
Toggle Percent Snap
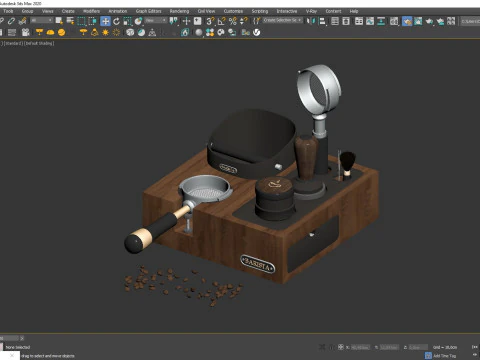pos(233,21)
